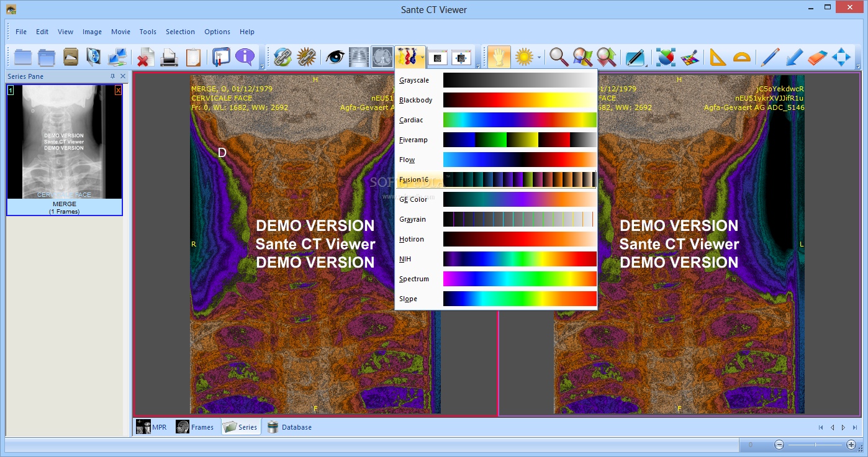This screenshot has width=868, height=457.
Task: Choose the Hotiron color map
Action: click(496, 239)
